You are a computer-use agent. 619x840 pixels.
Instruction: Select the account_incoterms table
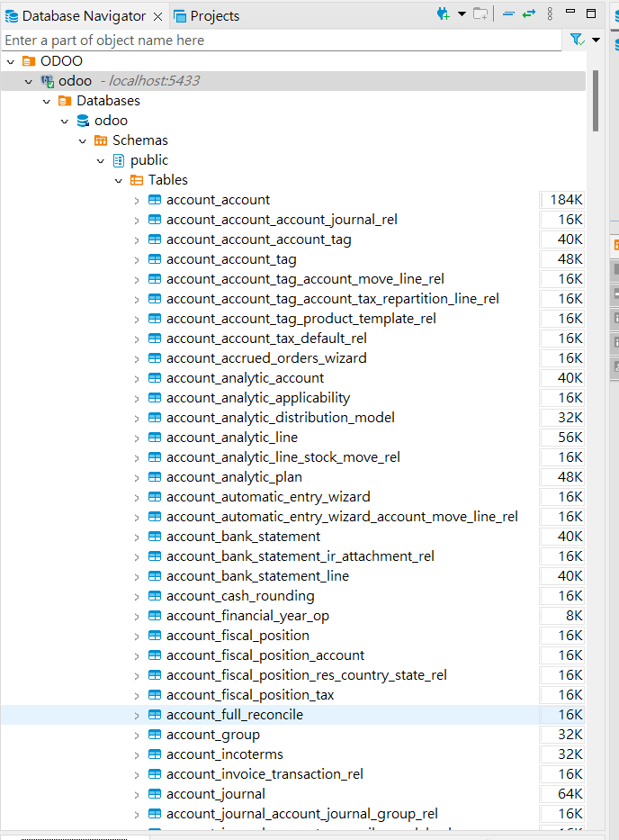(x=224, y=754)
